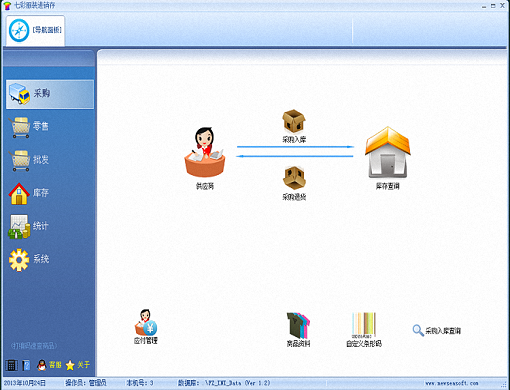
Task: Click the help book icon beside calculator
Action: pyautogui.click(x=26, y=365)
